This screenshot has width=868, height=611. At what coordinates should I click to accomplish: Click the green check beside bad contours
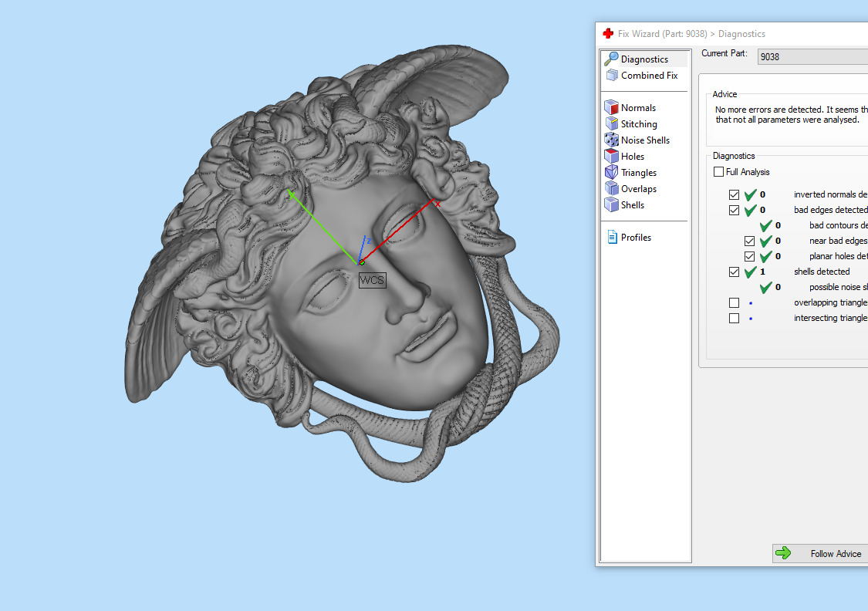tap(766, 225)
